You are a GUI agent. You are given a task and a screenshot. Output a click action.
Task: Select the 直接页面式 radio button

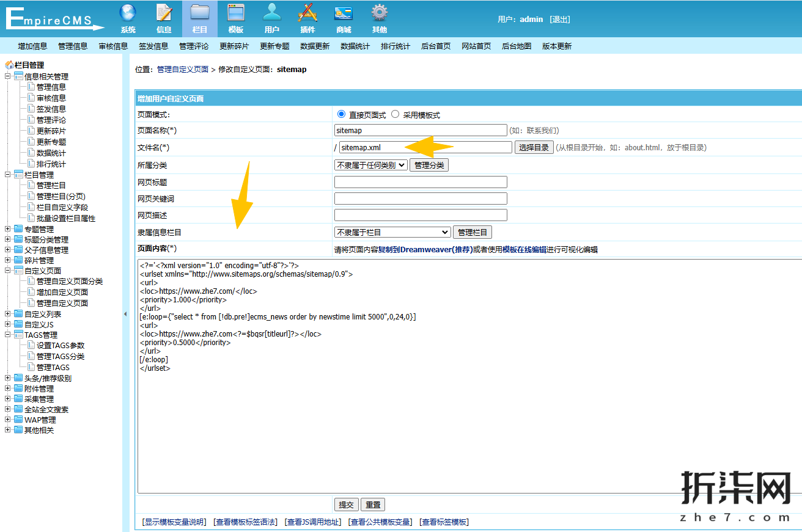coord(341,113)
